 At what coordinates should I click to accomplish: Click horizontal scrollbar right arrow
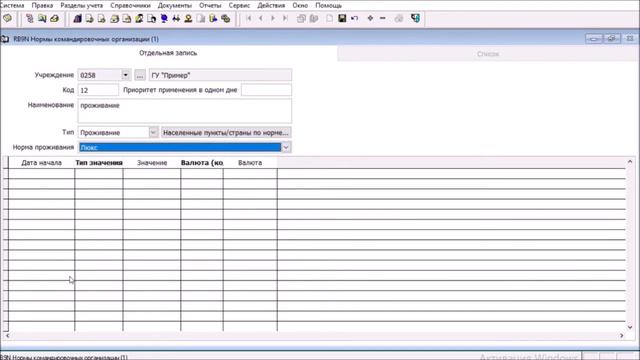(x=622, y=336)
